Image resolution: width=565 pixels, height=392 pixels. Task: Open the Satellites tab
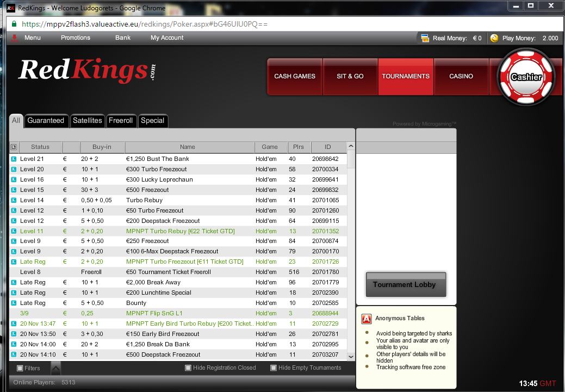click(x=88, y=121)
